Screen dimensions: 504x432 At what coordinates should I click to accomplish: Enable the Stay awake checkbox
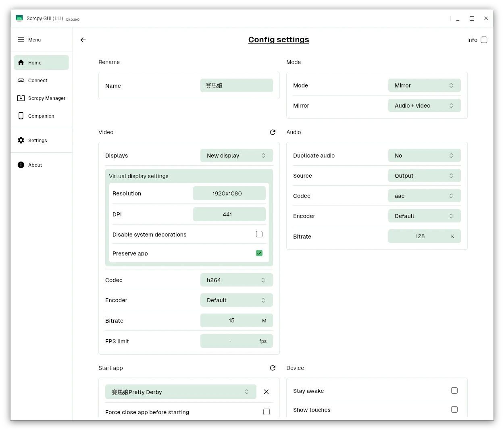click(454, 390)
